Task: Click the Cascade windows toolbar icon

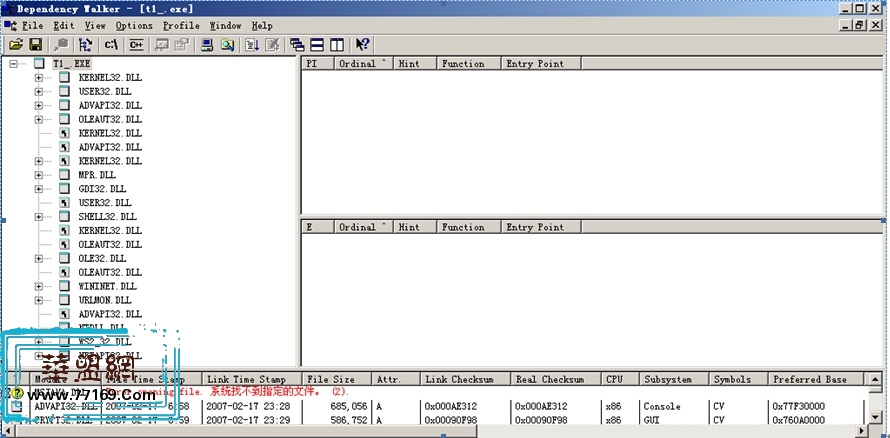Action: pos(297,44)
